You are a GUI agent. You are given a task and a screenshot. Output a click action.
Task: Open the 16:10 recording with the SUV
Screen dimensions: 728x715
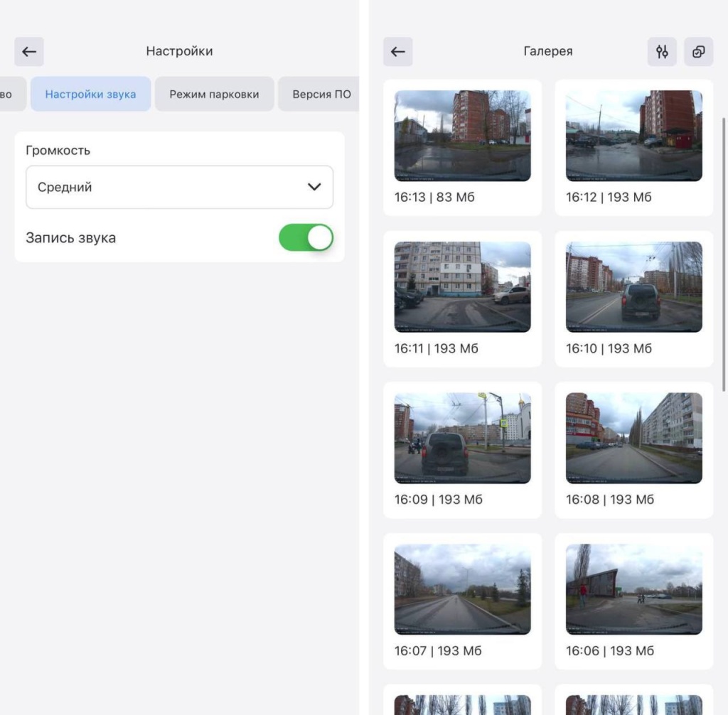[633, 287]
